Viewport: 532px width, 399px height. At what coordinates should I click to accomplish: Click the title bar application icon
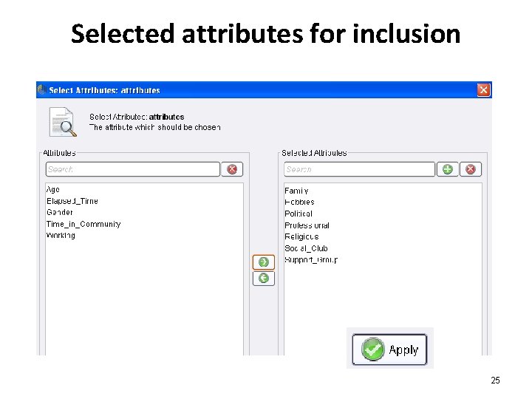pyautogui.click(x=42, y=90)
